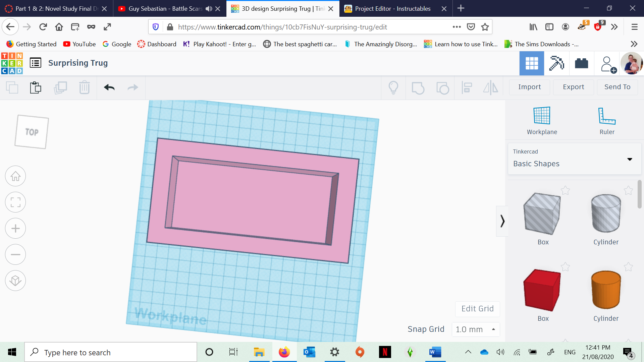
Task: Click the Copy tool icon
Action: [12, 88]
